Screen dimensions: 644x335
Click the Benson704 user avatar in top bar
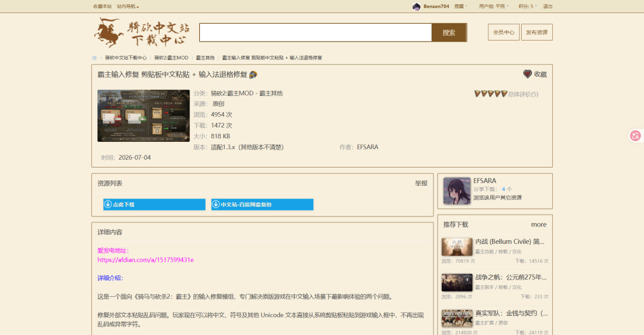click(x=416, y=6)
